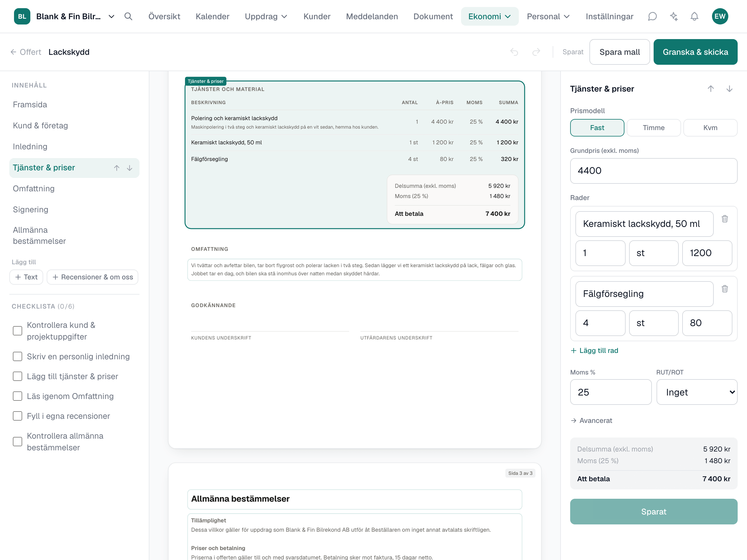
Task: Open the Personal dropdown menu
Action: coord(548,16)
